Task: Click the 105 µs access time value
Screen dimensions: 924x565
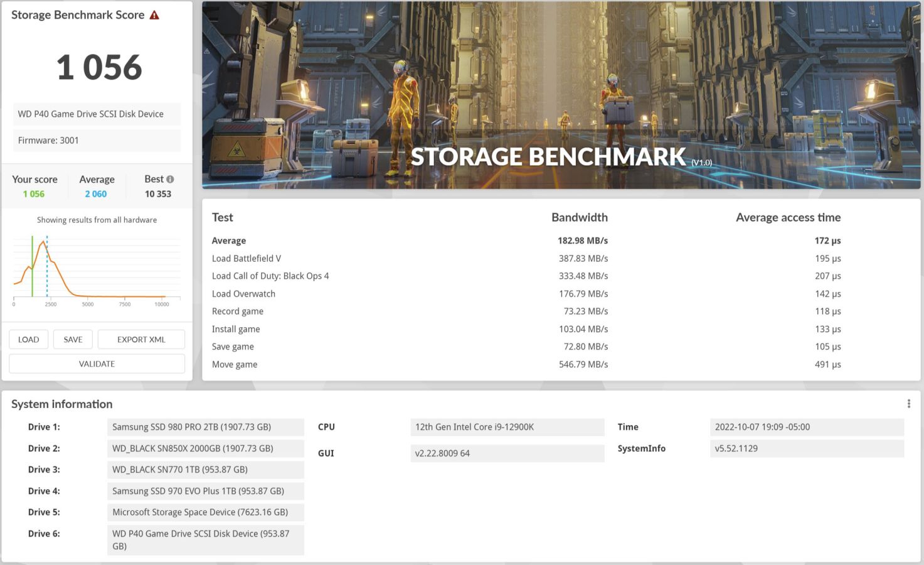Action: [x=828, y=347]
